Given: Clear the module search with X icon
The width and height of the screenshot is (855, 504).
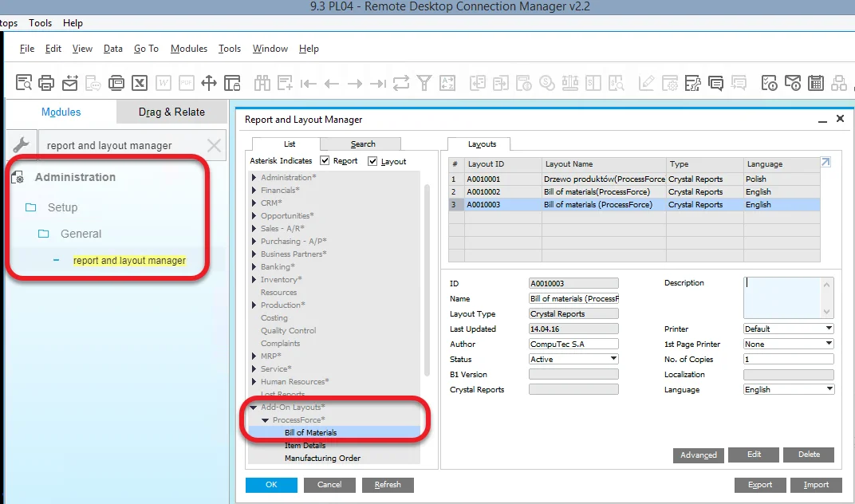Looking at the screenshot, I should click(214, 145).
